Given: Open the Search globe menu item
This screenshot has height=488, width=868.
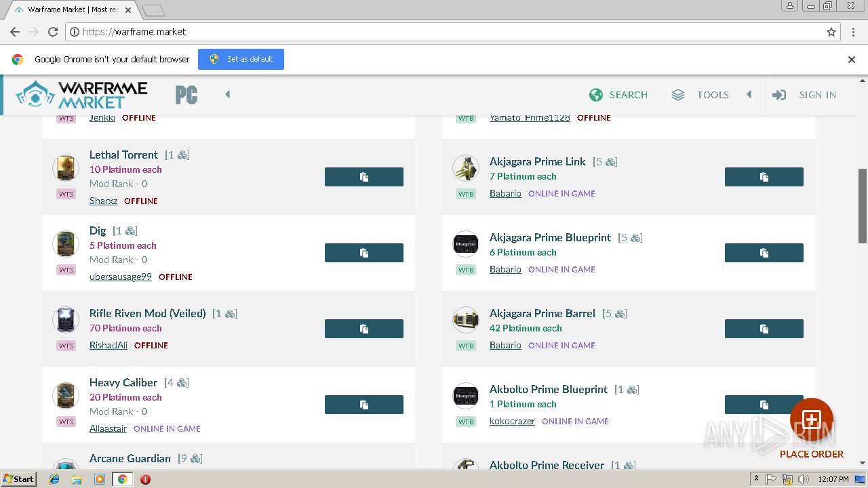Looking at the screenshot, I should [618, 95].
